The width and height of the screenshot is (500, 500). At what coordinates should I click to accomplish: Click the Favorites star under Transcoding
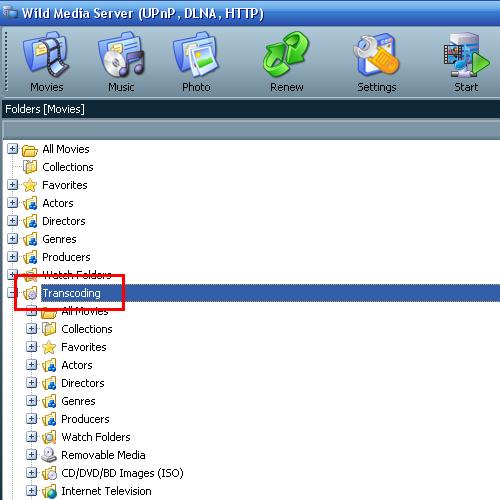49,347
